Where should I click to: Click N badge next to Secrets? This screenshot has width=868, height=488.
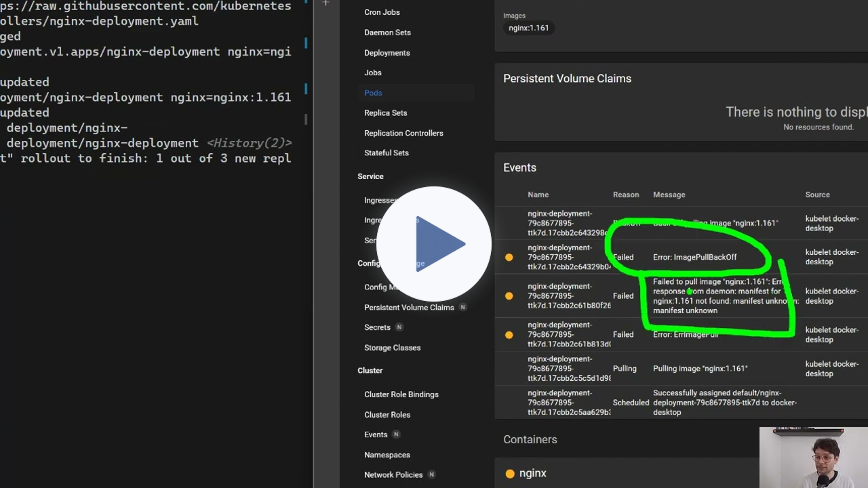[399, 327]
